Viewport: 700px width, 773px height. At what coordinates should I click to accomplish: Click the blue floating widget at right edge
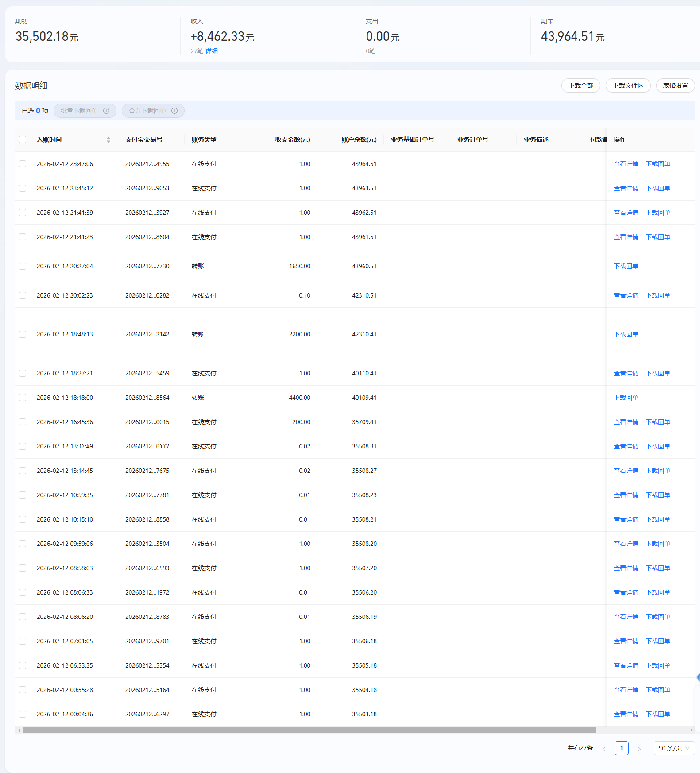(x=698, y=677)
